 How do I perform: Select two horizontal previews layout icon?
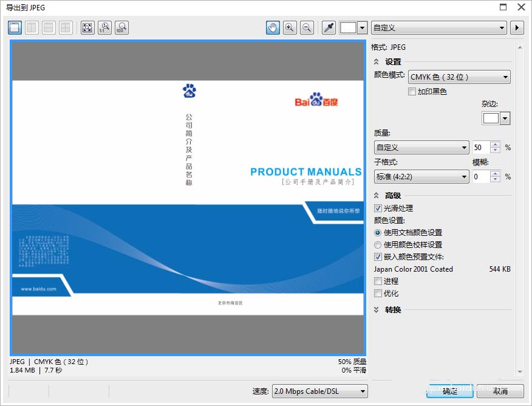click(x=49, y=27)
